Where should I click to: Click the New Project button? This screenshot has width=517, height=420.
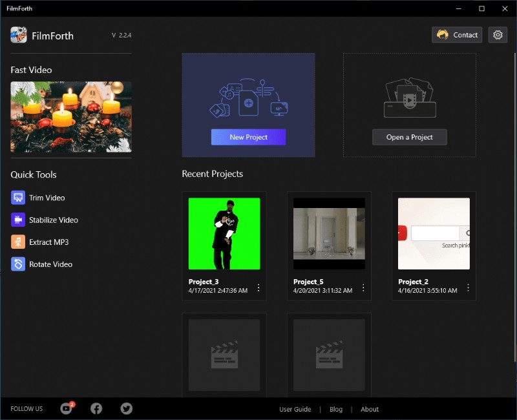[x=248, y=137]
